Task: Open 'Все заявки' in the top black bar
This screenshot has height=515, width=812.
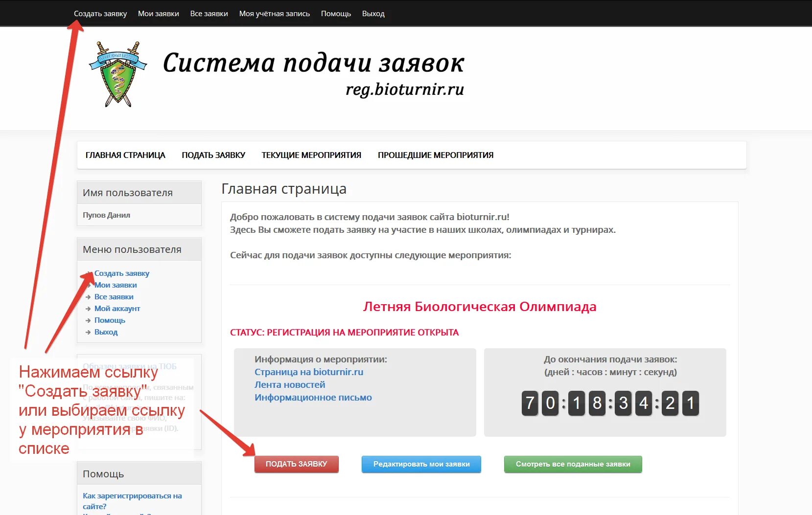Action: [x=209, y=14]
